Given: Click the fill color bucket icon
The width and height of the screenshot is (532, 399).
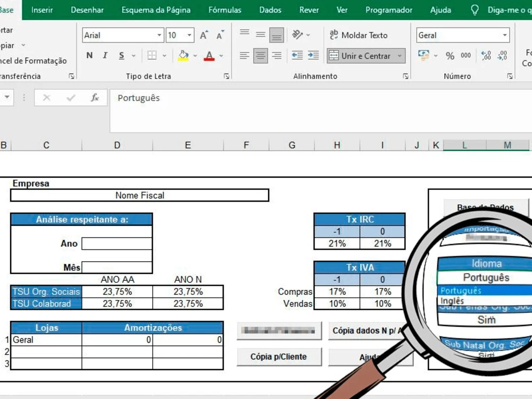Looking at the screenshot, I should 183,55.
